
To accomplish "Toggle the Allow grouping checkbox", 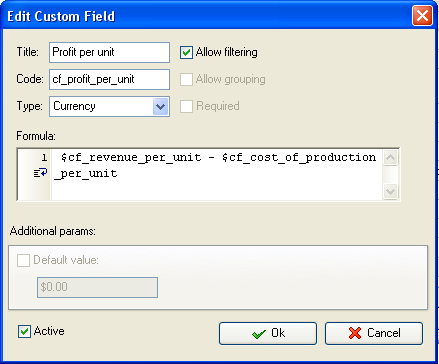I will [186, 79].
